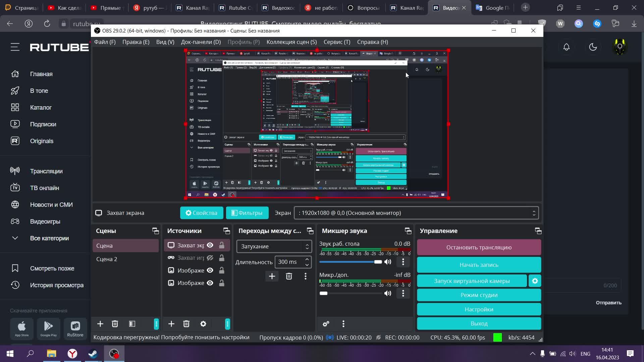Add a transition with plus icon

tap(272, 276)
